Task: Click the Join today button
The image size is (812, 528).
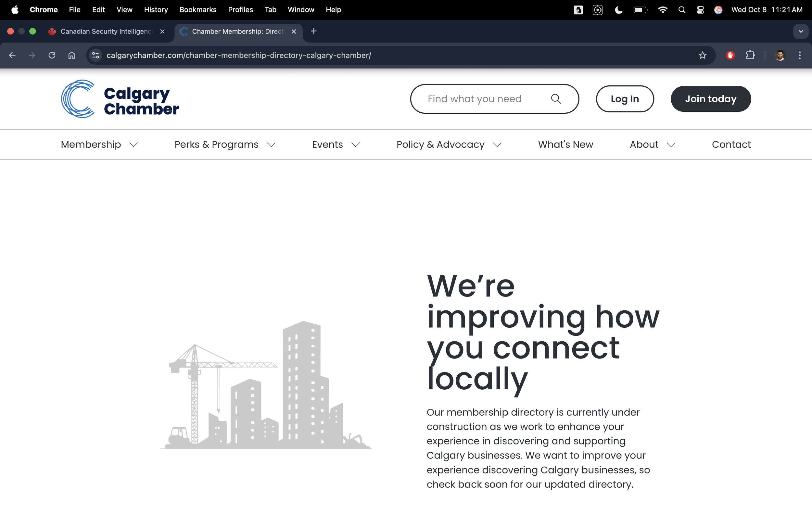Action: [x=710, y=99]
